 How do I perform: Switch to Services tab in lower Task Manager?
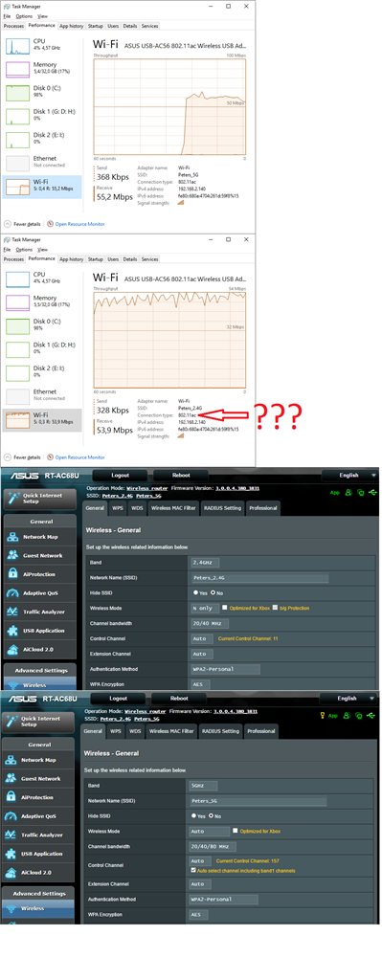pos(149,258)
